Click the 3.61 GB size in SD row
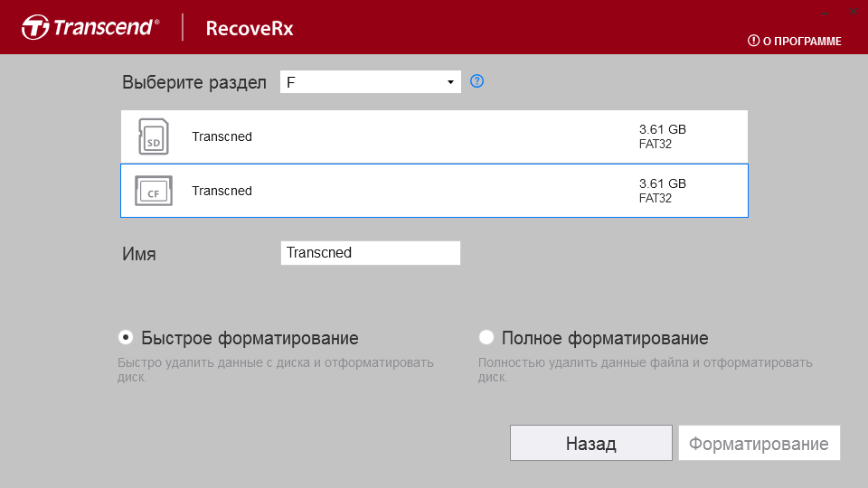Viewport: 868px width, 488px height. 662,129
